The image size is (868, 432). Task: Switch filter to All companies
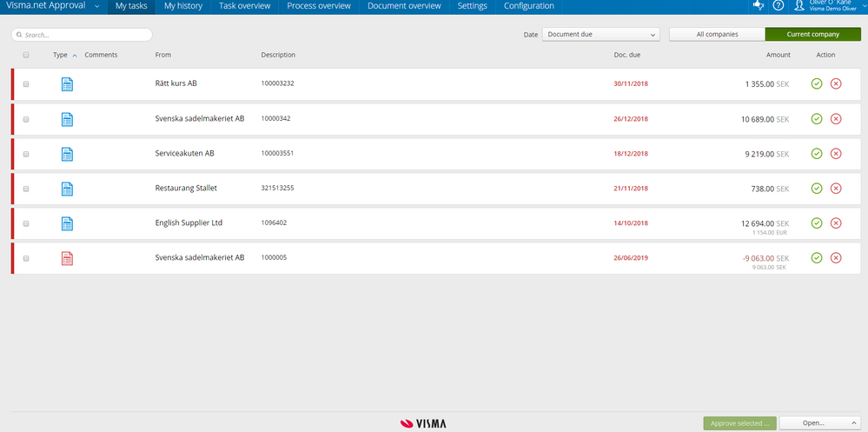717,35
